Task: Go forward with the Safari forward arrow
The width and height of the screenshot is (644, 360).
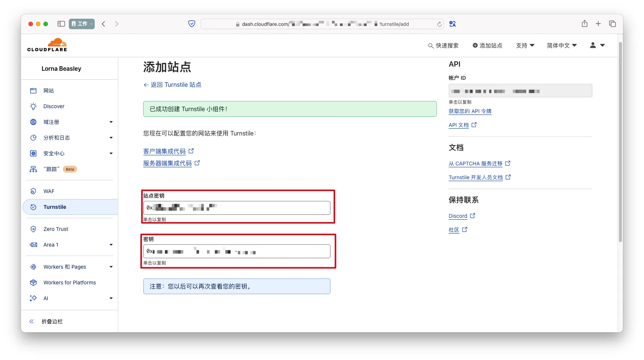Action: click(x=117, y=24)
